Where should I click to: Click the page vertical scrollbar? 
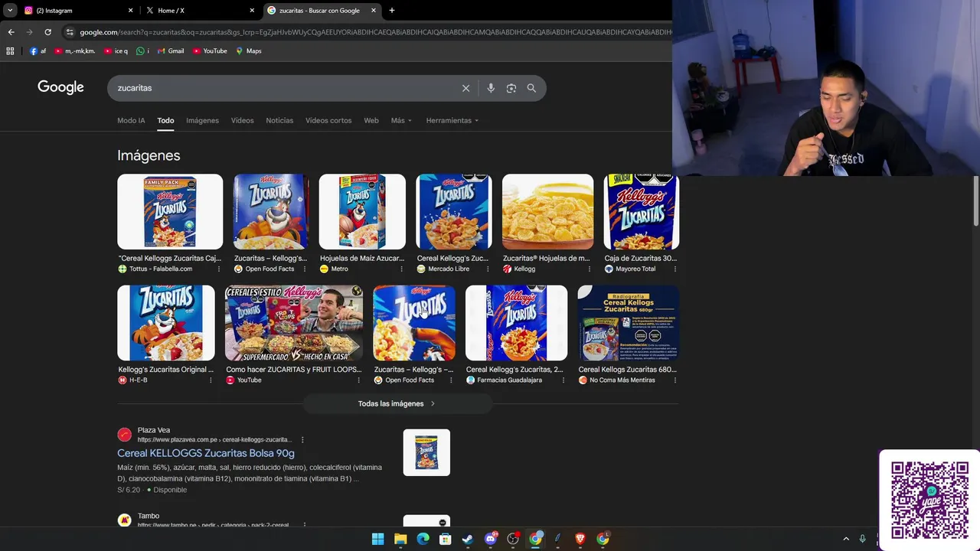pyautogui.click(x=976, y=201)
